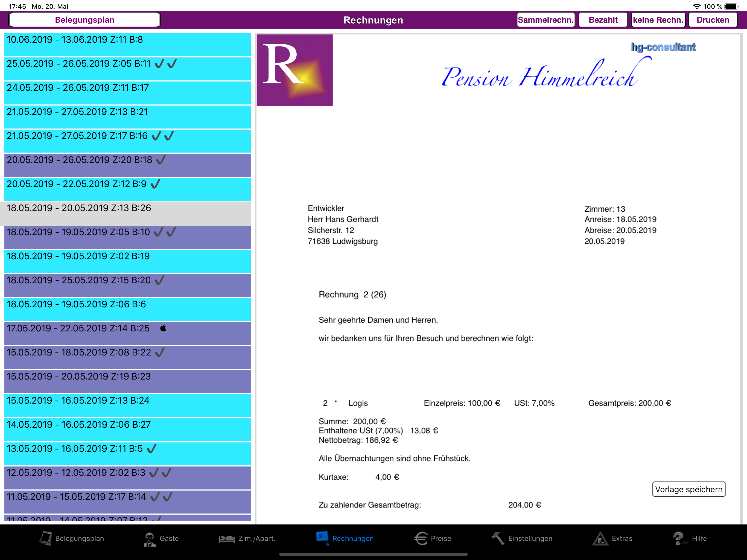Switch to the Hilfe tab label
The width and height of the screenshot is (747, 560).
coord(699,538)
